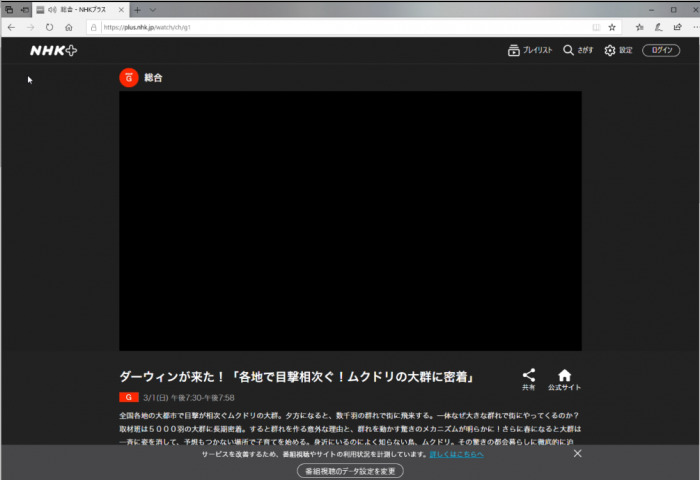Go forward in the browser
This screenshot has height=480, width=700.
(30, 27)
